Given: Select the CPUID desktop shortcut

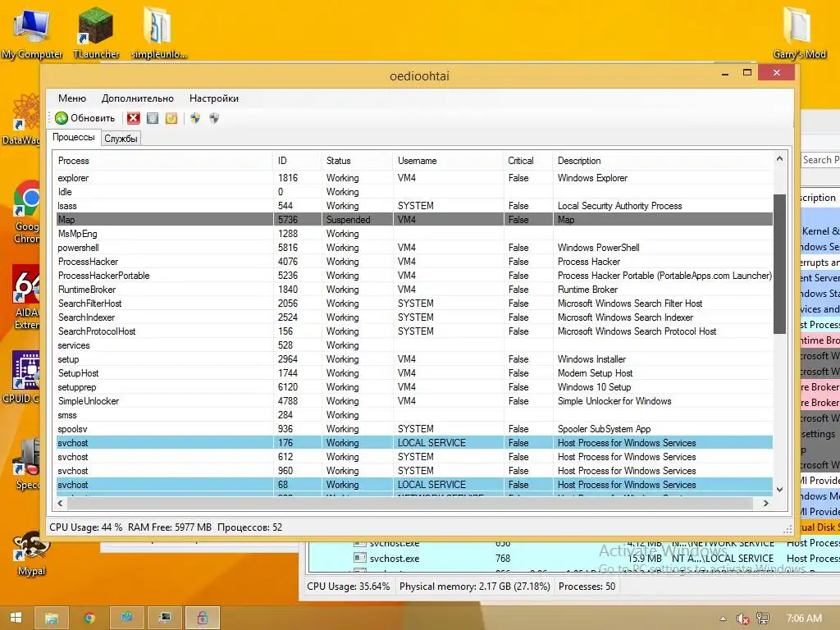Looking at the screenshot, I should [x=21, y=377].
